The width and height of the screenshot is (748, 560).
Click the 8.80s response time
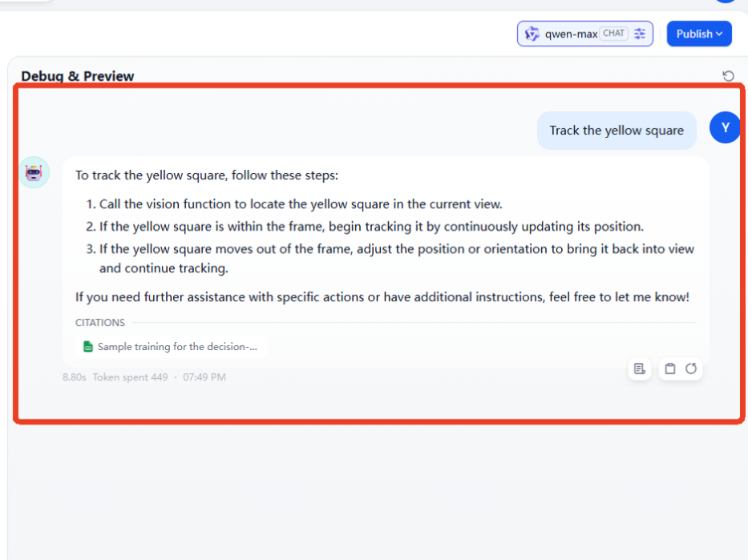75,377
